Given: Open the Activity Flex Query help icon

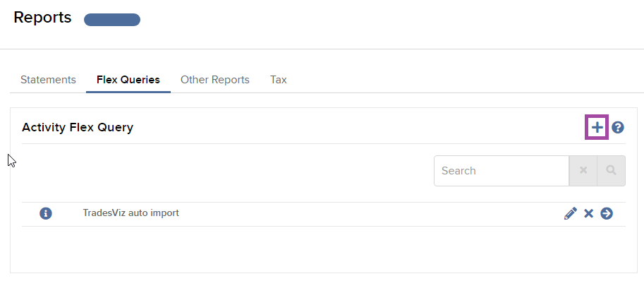Looking at the screenshot, I should tap(618, 128).
